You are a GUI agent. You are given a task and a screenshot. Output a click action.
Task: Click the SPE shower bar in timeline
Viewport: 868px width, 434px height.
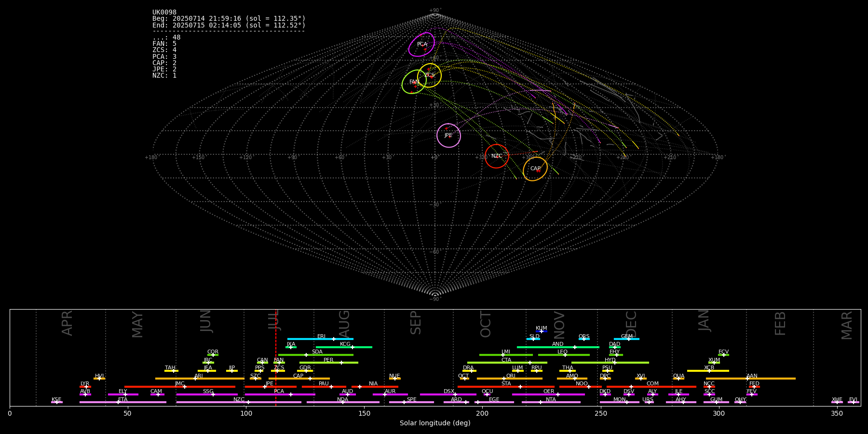[411, 402]
